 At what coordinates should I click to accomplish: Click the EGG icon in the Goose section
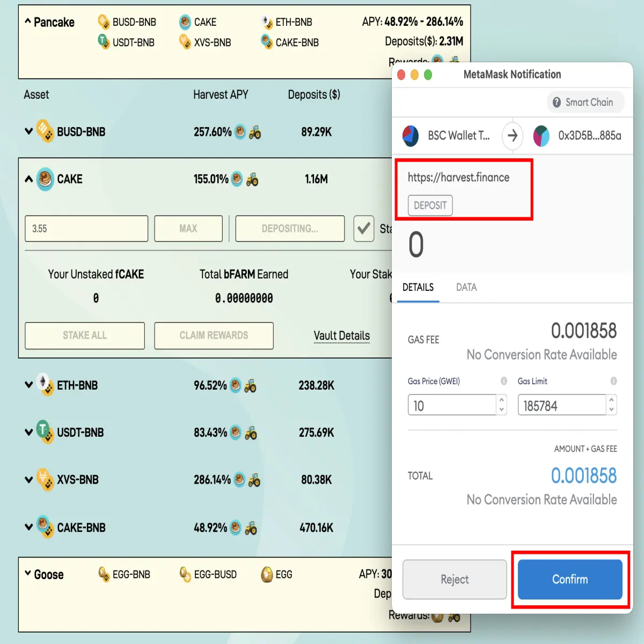pyautogui.click(x=267, y=575)
